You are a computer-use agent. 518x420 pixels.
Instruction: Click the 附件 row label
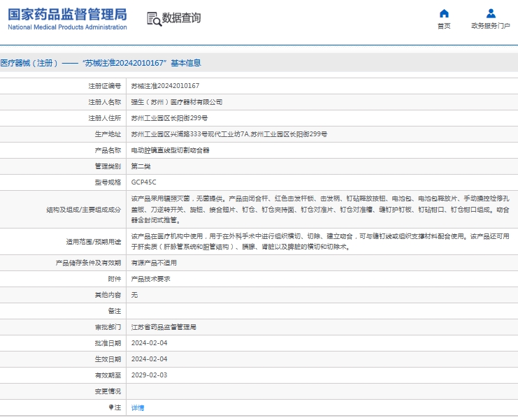click(x=115, y=280)
